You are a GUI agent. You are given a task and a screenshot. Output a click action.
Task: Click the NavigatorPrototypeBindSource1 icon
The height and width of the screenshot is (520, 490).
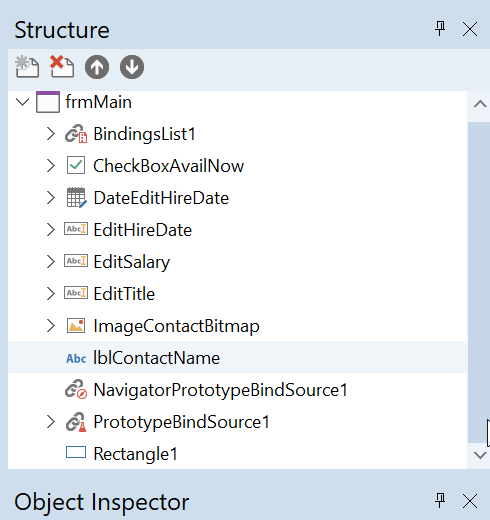(x=76, y=389)
